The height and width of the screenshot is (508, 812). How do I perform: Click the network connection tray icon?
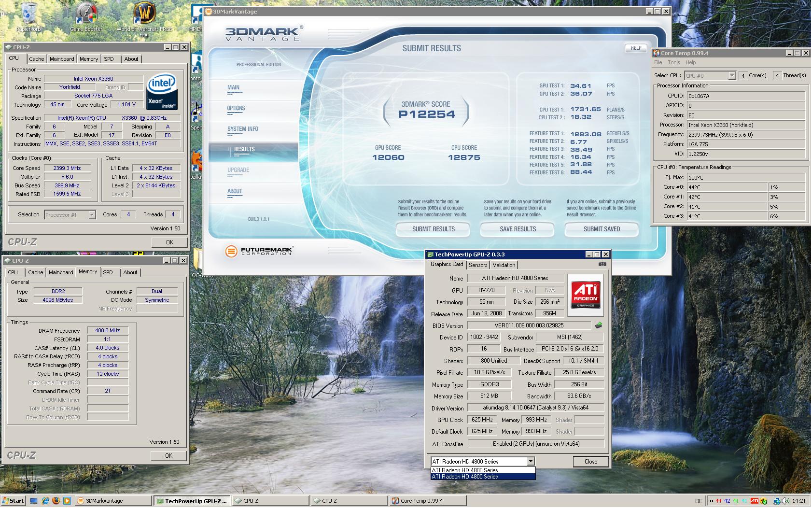[x=776, y=501]
